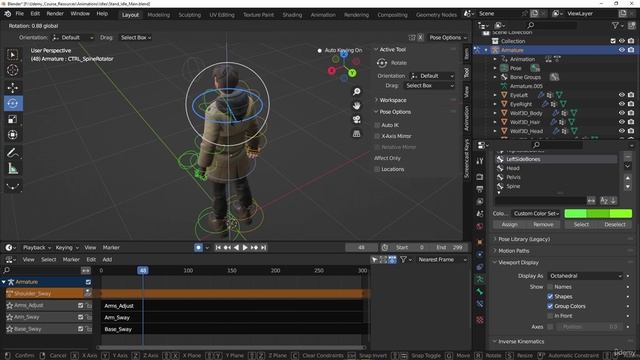Open Orientation dropdown in Active Tool panel
This screenshot has height=360, width=640.
click(432, 76)
